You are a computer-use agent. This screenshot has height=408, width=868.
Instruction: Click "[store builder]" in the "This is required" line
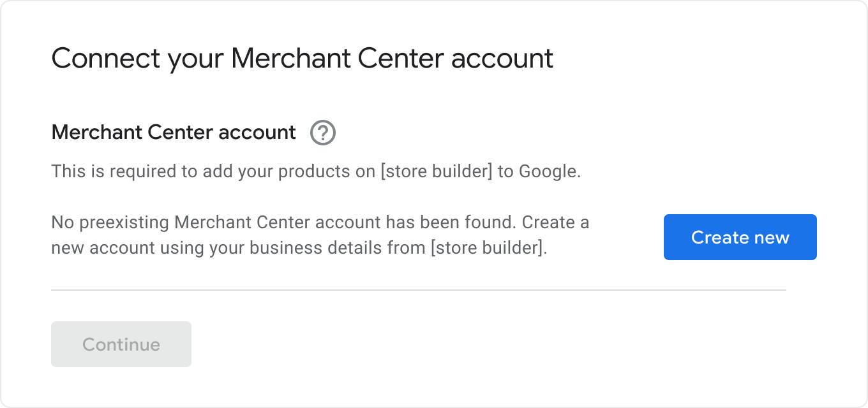436,171
